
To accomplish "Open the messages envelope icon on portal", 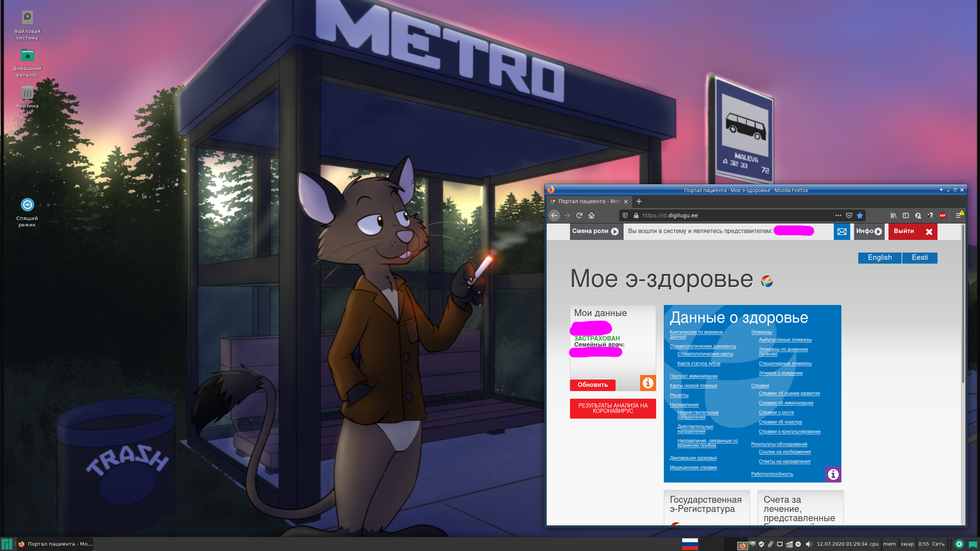I will pyautogui.click(x=842, y=231).
